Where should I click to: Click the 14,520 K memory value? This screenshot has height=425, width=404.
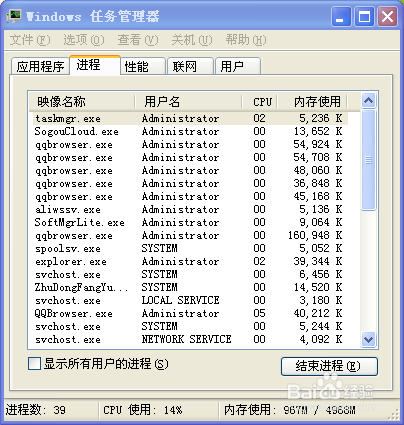[x=318, y=287]
